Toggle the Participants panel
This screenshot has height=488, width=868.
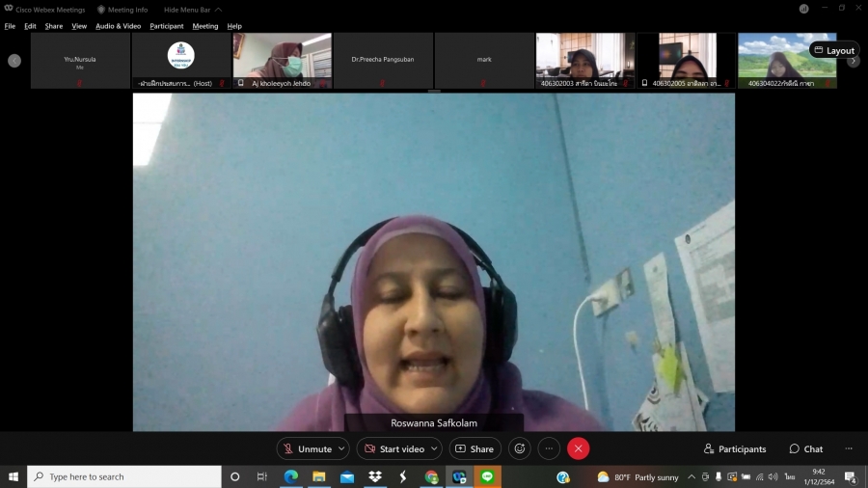pyautogui.click(x=735, y=448)
